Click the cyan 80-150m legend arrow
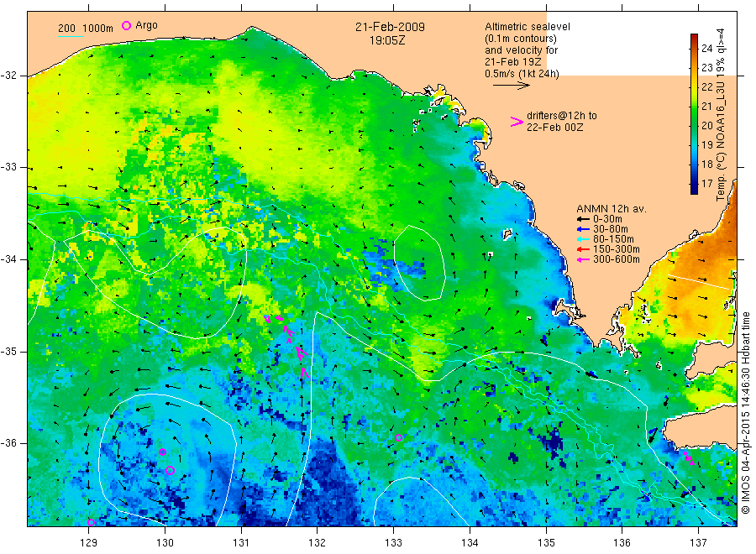756x554 pixels. click(x=583, y=239)
